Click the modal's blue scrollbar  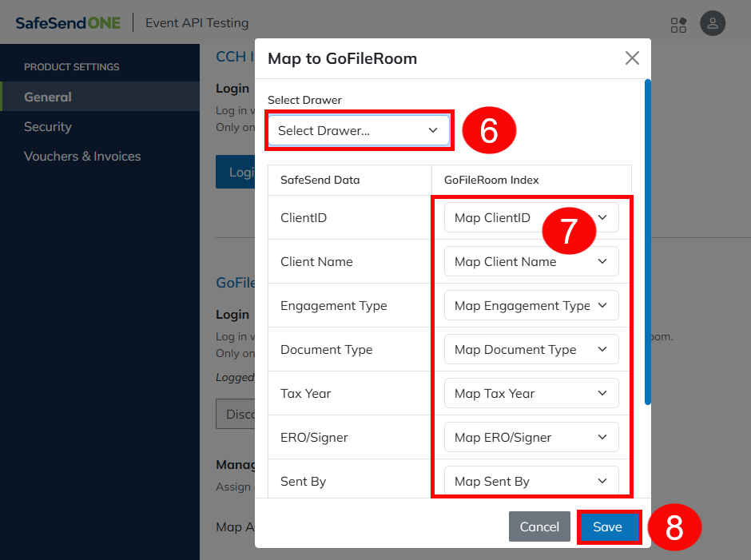[646, 240]
